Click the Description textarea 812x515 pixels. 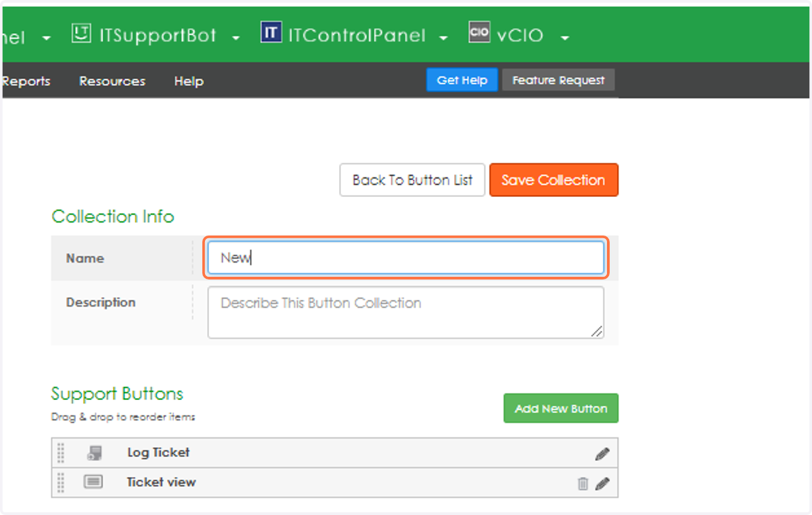pyautogui.click(x=406, y=312)
